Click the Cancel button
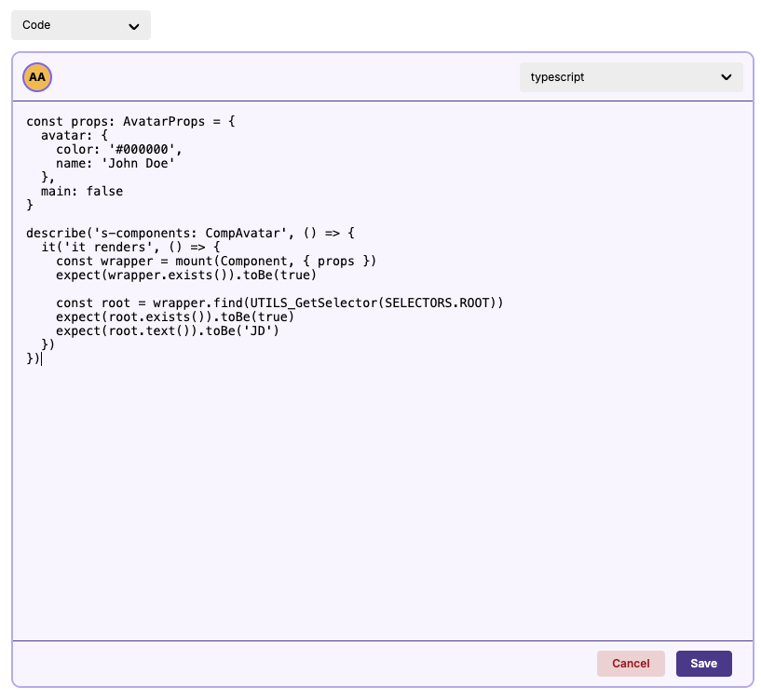This screenshot has width=761, height=700. click(x=631, y=664)
